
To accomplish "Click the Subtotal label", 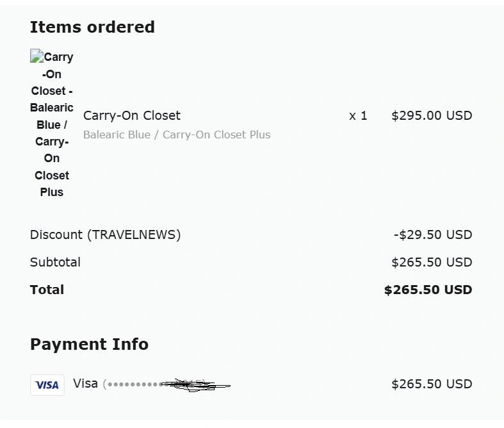I will pos(55,262).
